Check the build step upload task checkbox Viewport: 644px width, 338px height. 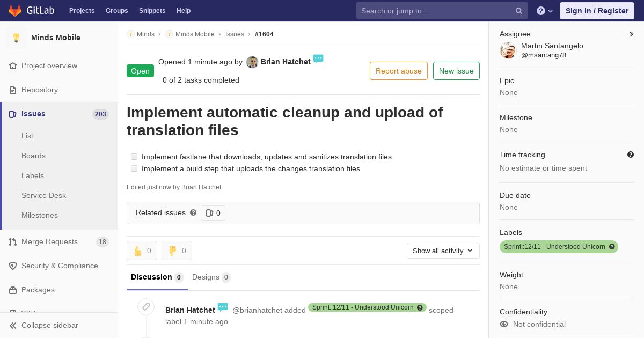point(134,168)
